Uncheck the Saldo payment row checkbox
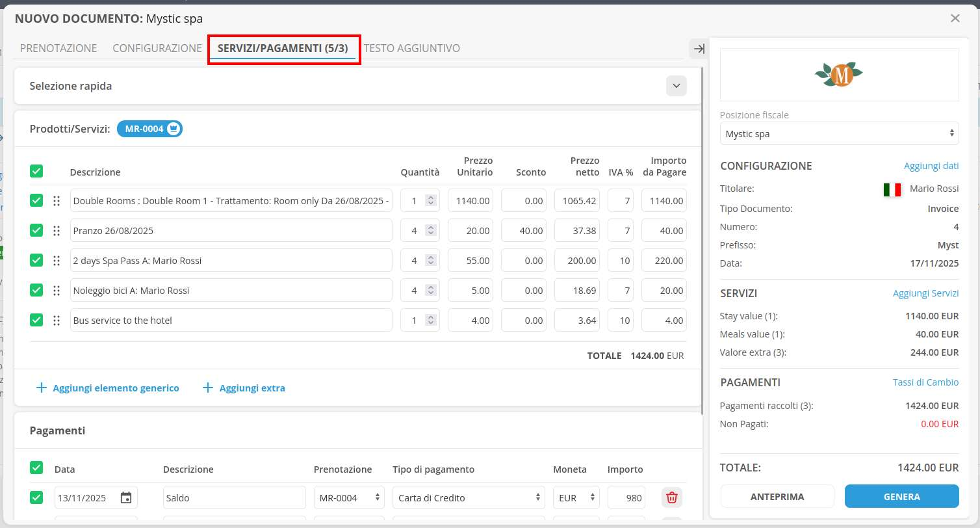980x528 pixels. (36, 498)
